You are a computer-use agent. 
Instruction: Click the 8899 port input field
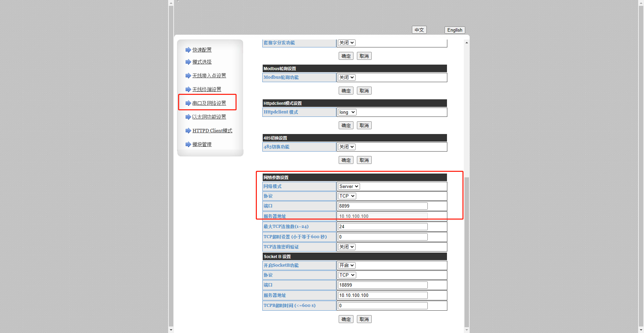(x=382, y=206)
